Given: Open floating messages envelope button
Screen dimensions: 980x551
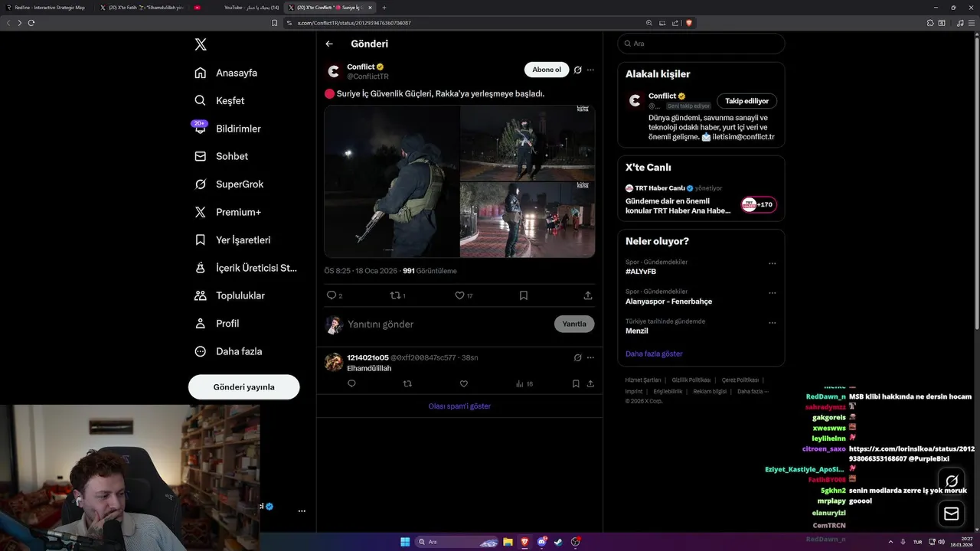Looking at the screenshot, I should (x=952, y=514).
